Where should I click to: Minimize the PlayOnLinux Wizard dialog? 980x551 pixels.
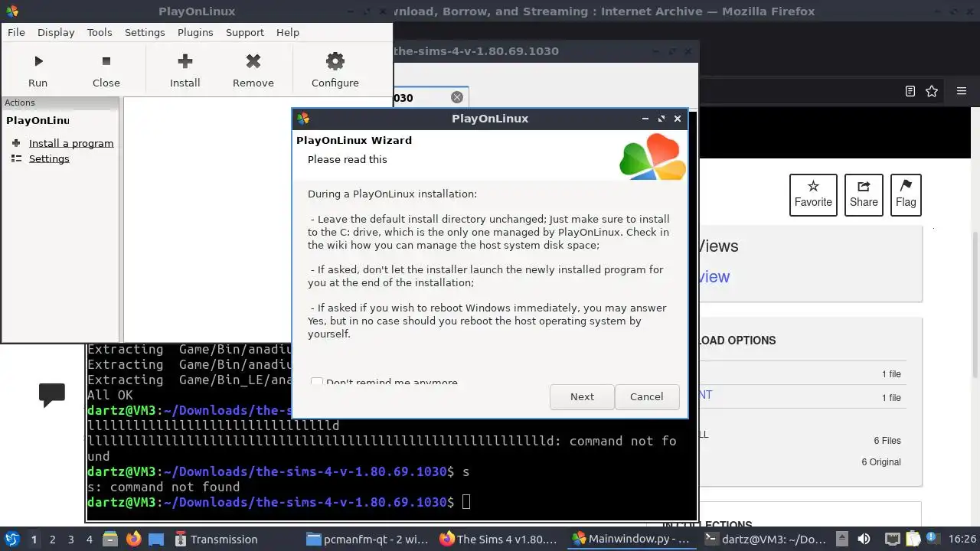pyautogui.click(x=645, y=119)
